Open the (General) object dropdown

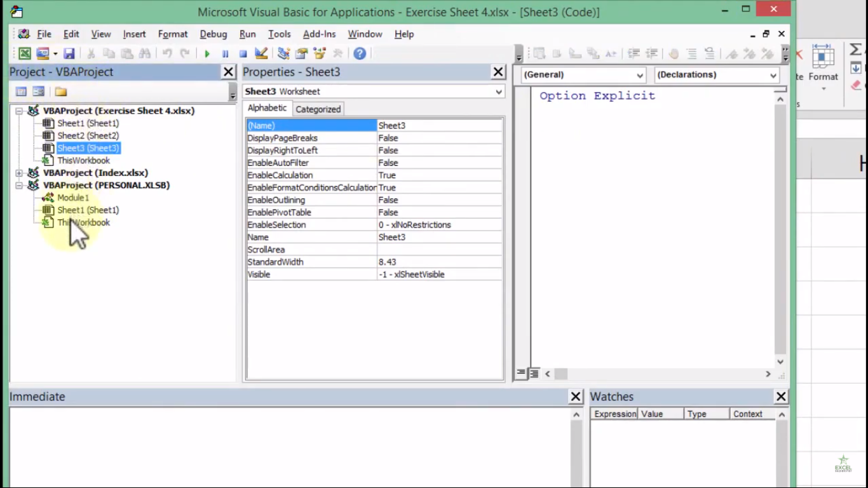pyautogui.click(x=640, y=75)
